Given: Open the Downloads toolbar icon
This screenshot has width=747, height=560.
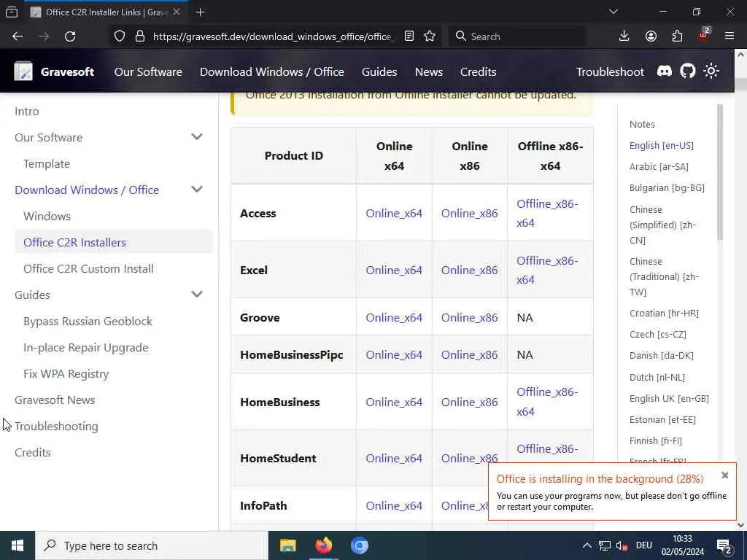Looking at the screenshot, I should 624,36.
